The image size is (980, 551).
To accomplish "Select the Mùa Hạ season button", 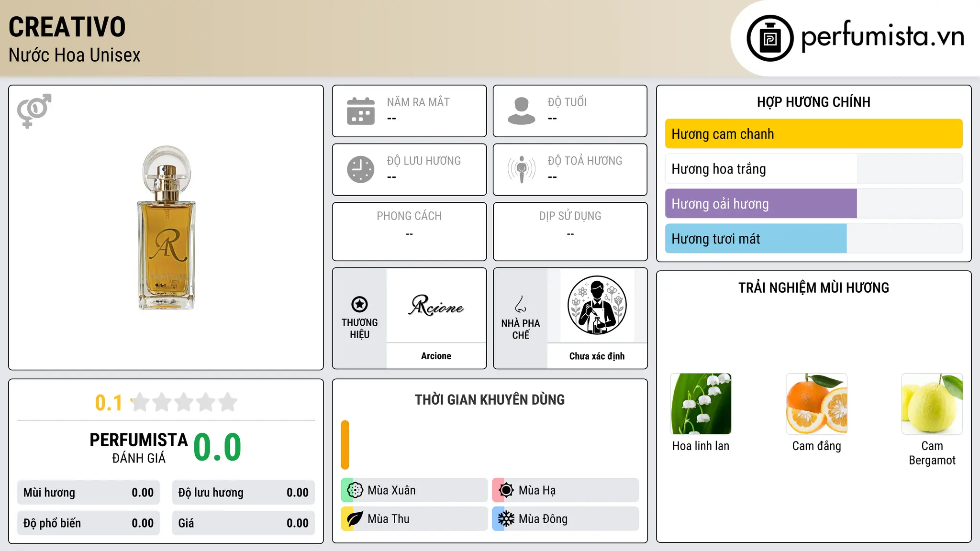I will (x=566, y=490).
